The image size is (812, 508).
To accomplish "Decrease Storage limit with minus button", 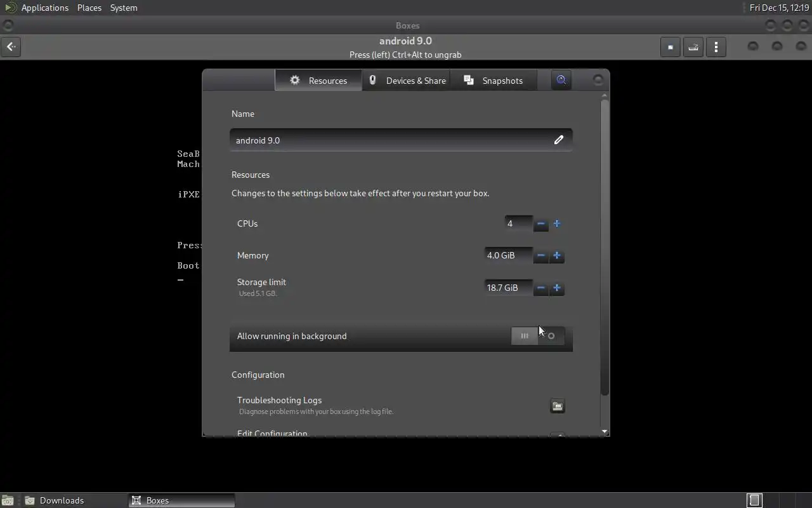I will point(540,288).
